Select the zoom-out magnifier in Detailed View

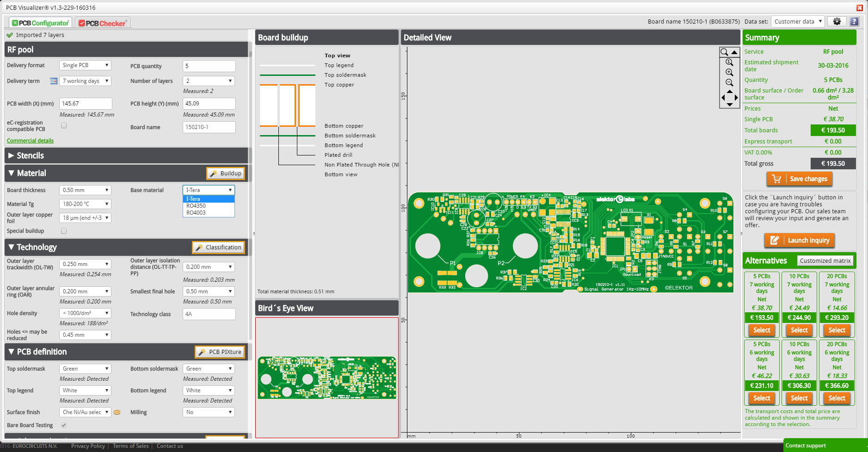729,82
